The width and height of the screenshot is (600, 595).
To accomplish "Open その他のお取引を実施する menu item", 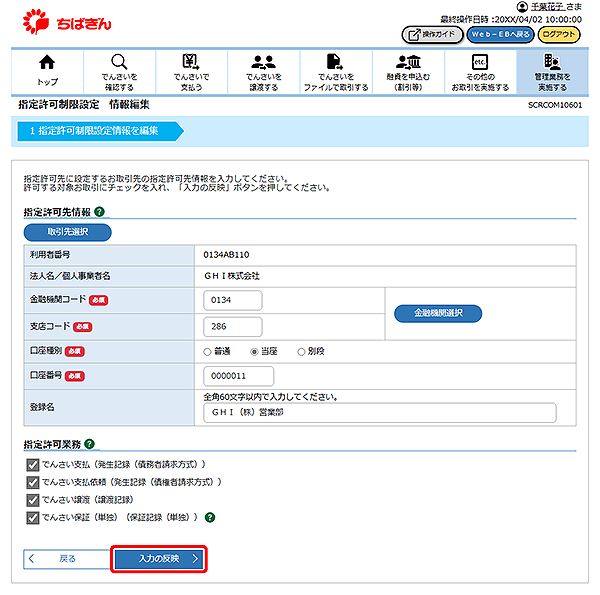I will (480, 72).
